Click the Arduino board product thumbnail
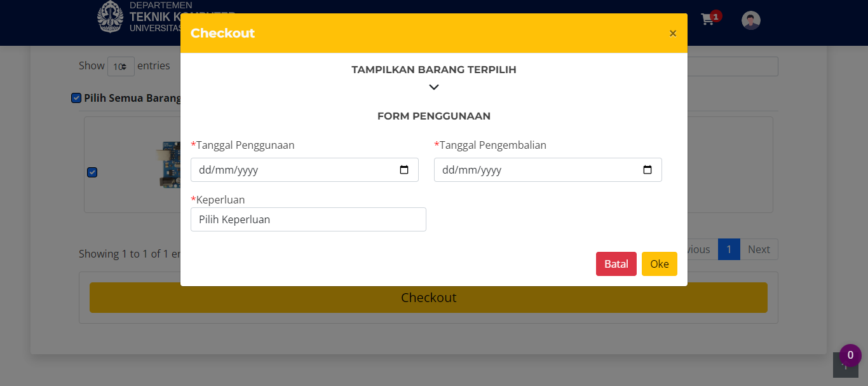Image resolution: width=868 pixels, height=386 pixels. (x=168, y=165)
